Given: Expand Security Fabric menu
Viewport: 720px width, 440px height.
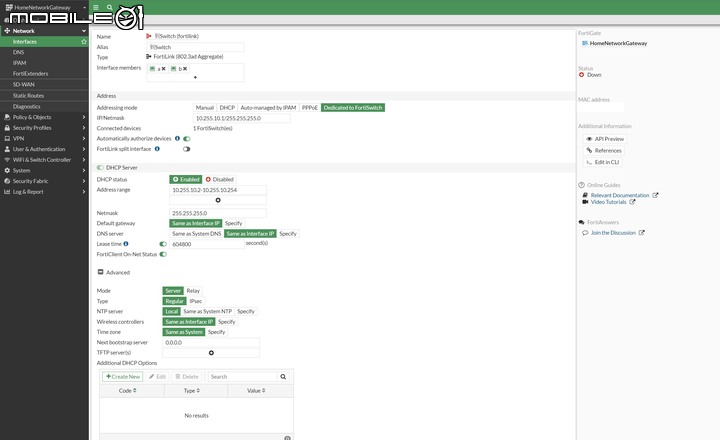Looking at the screenshot, I should point(84,181).
